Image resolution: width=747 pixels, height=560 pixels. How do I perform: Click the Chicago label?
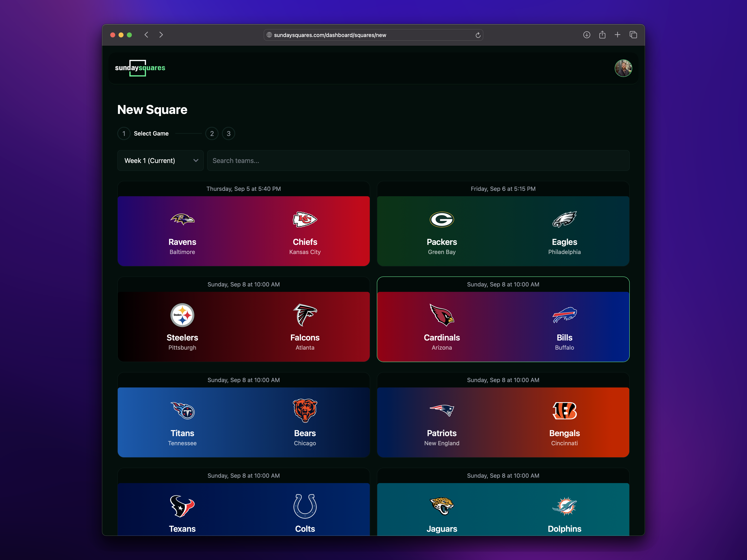click(305, 443)
